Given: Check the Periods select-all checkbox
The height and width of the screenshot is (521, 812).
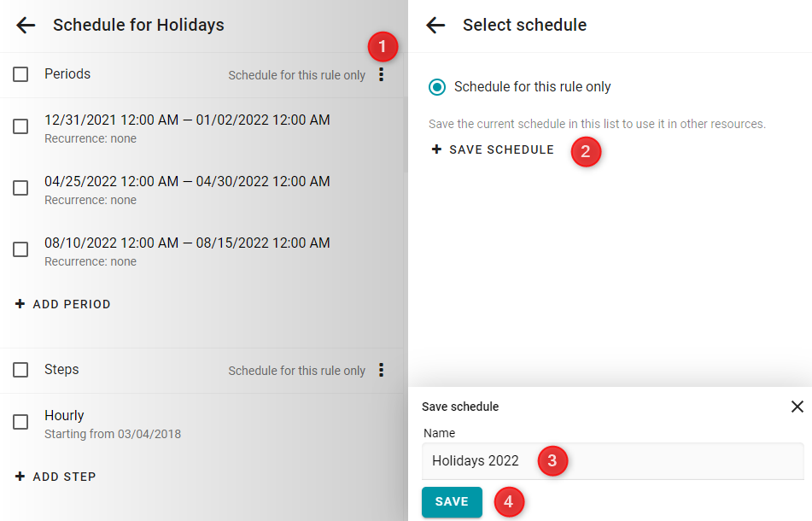Looking at the screenshot, I should [20, 74].
